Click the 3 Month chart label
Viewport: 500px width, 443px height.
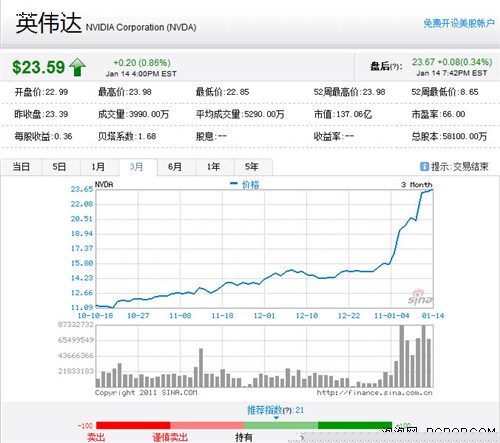coord(417,185)
